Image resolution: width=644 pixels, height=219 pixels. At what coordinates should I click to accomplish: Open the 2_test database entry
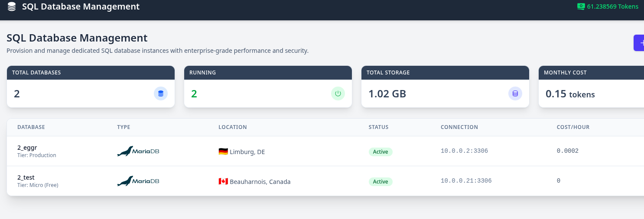click(x=26, y=177)
